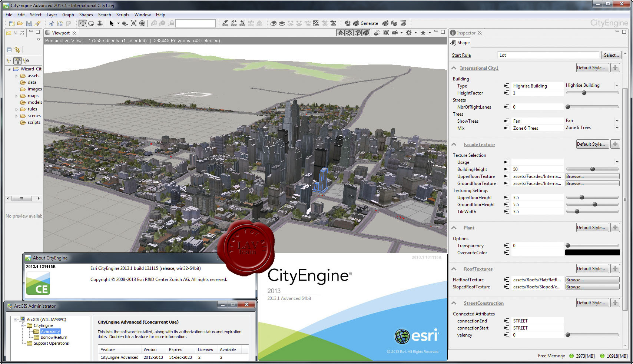Image resolution: width=633 pixels, height=364 pixels.
Task: Toggle graph networks visibility in viewport
Action: 349,33
